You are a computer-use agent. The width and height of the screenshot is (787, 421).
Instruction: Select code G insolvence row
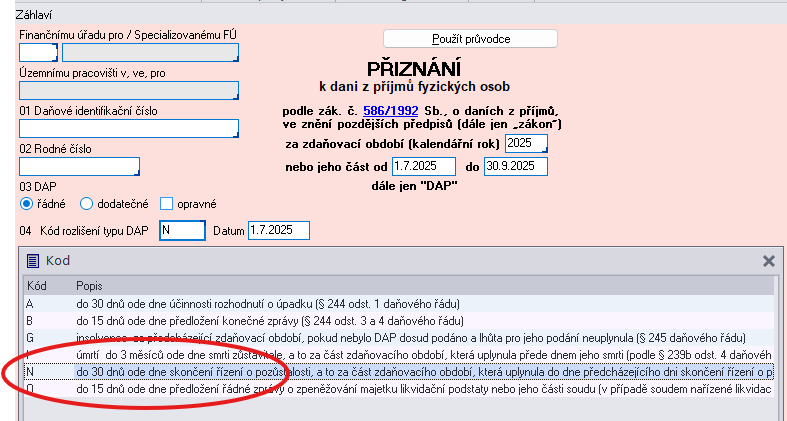pos(400,338)
